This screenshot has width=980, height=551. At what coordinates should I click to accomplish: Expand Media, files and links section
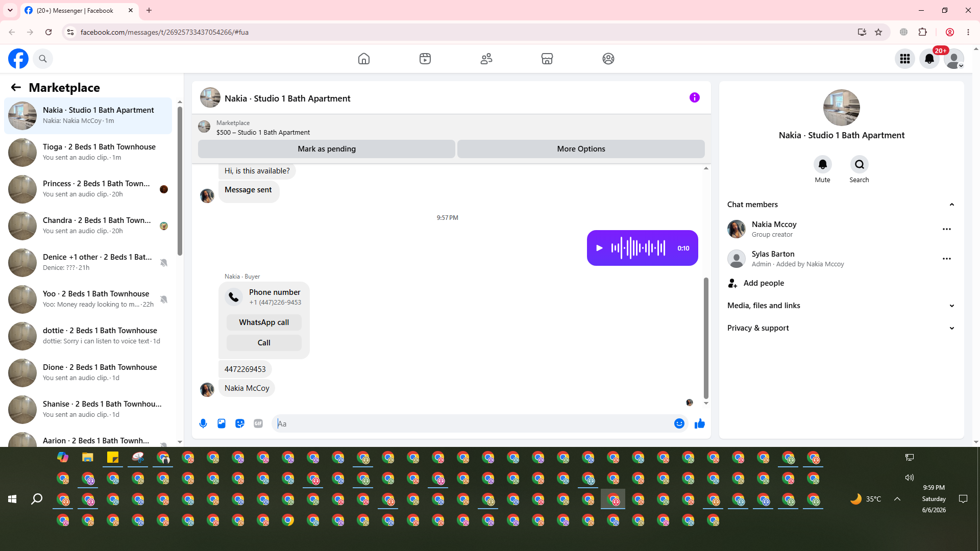pyautogui.click(x=841, y=306)
